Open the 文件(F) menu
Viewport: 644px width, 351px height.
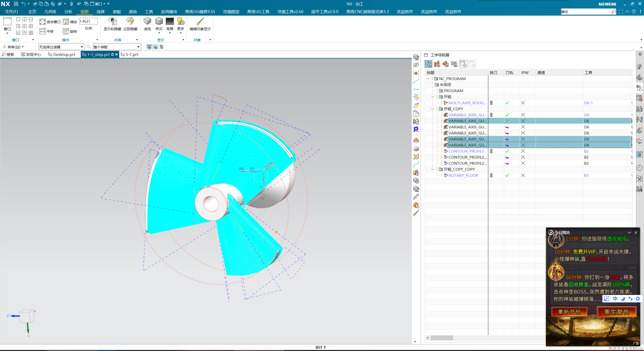(x=11, y=12)
